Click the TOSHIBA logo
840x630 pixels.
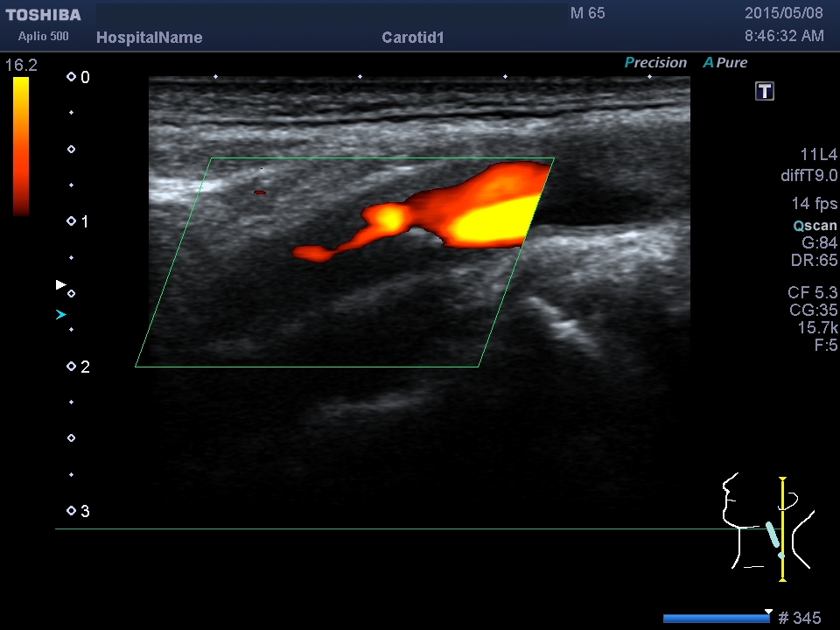point(44,15)
